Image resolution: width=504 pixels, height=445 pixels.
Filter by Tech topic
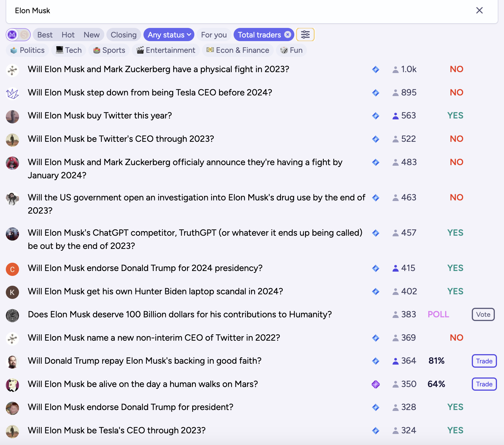pyautogui.click(x=69, y=50)
